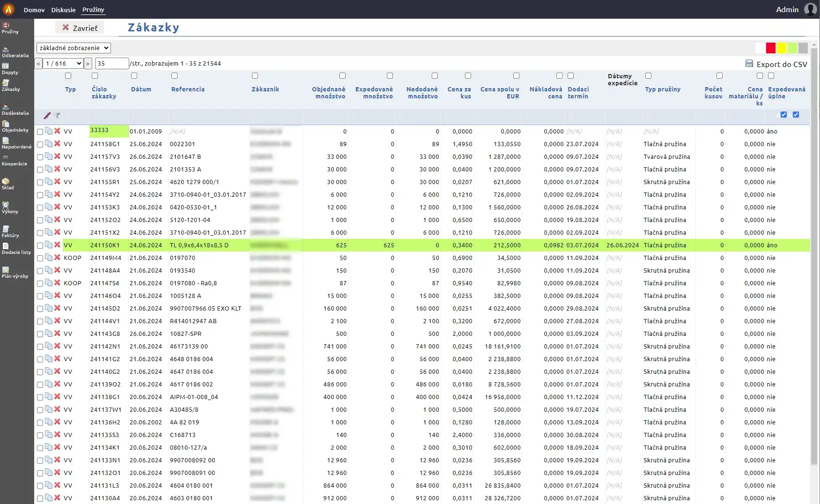The height and width of the screenshot is (504, 820).
Task: Tick the checkbox above the Dátum column
Action: (x=134, y=75)
